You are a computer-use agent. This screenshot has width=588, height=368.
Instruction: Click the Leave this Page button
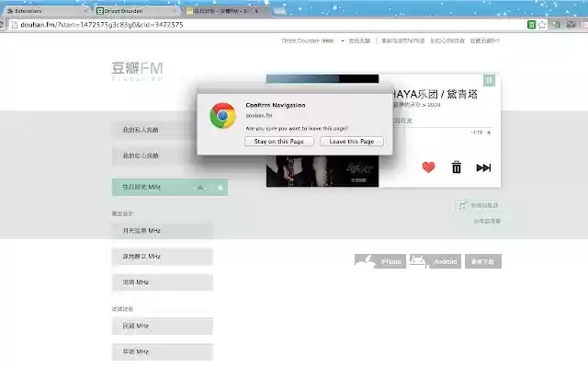coord(352,141)
